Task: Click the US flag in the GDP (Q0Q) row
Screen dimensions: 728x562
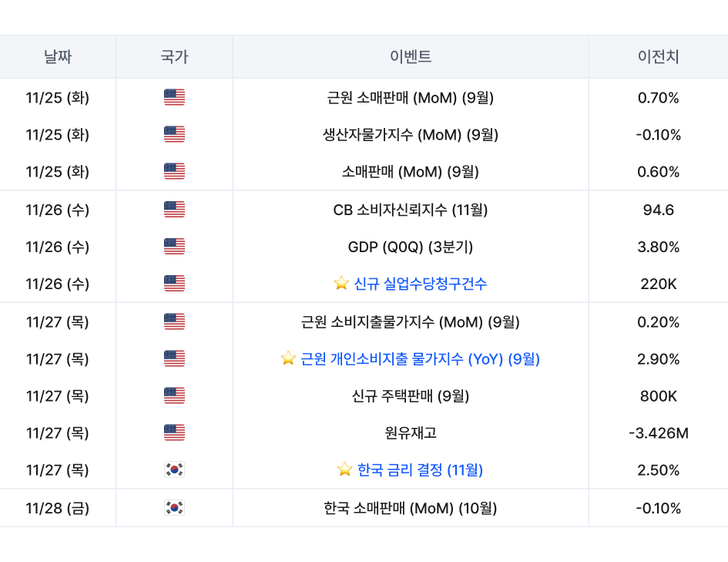Action: coord(175,247)
